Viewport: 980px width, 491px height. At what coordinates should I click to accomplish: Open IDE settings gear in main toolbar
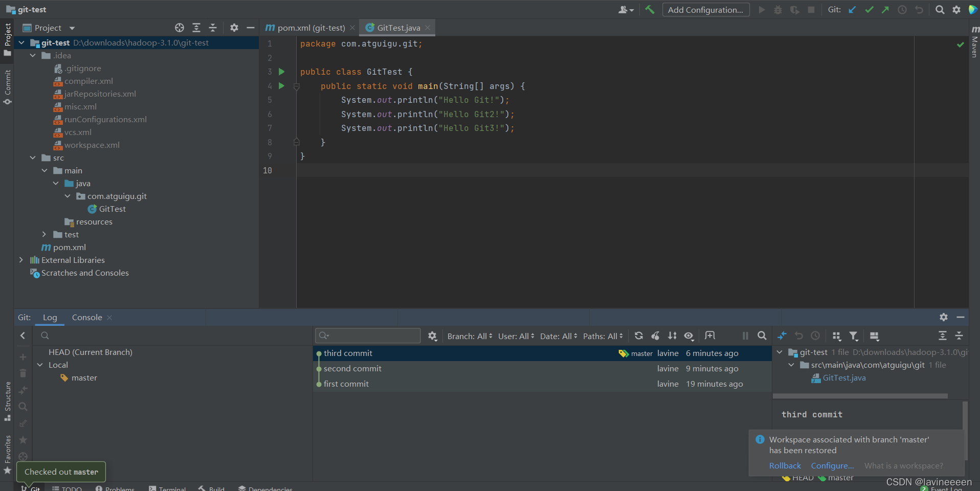(x=956, y=10)
